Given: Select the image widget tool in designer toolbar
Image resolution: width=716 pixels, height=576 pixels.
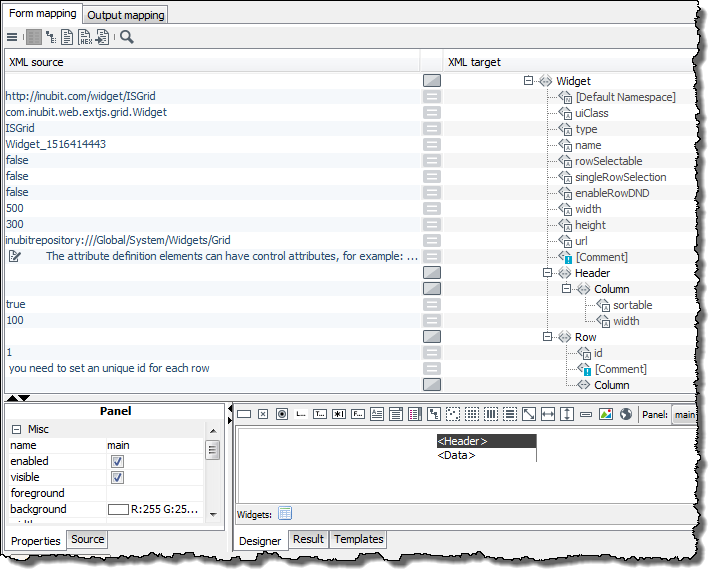Looking at the screenshot, I should (x=605, y=414).
